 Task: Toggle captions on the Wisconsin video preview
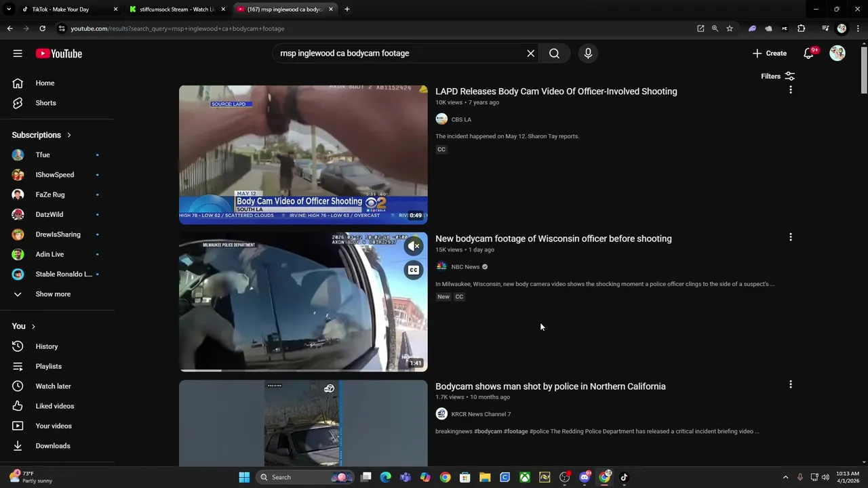point(414,270)
